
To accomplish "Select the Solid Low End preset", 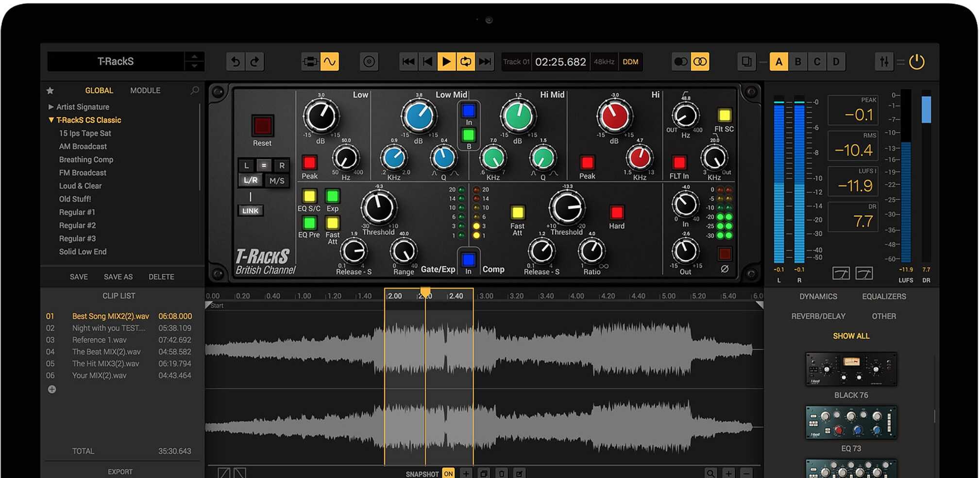I will (83, 252).
